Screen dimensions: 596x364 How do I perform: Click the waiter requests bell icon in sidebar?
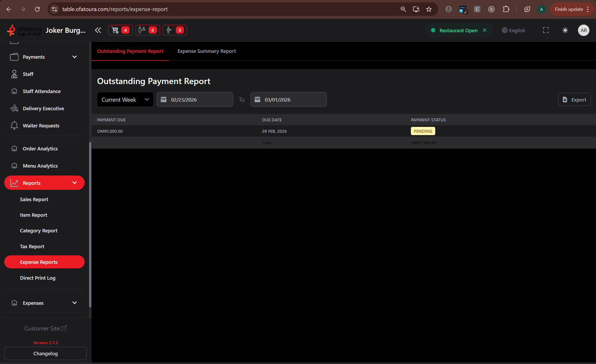(x=15, y=125)
